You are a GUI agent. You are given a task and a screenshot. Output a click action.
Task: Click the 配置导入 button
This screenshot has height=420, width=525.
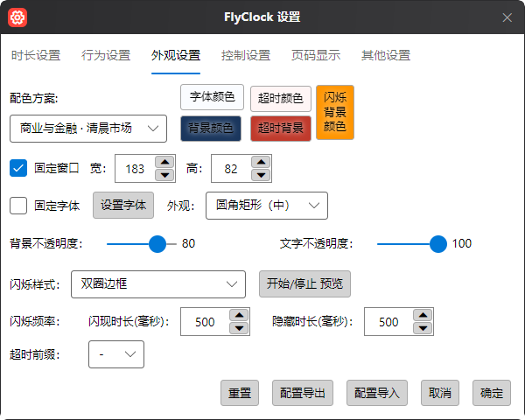(376, 393)
